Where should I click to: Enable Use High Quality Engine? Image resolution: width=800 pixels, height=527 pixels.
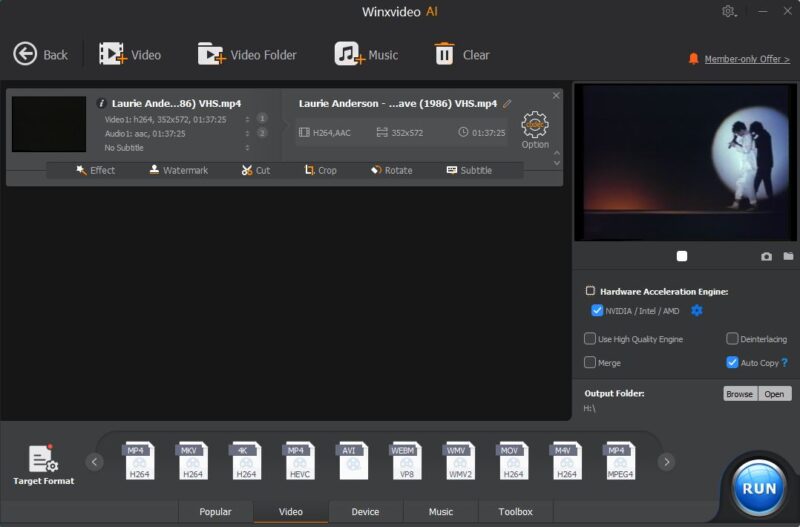(590, 339)
